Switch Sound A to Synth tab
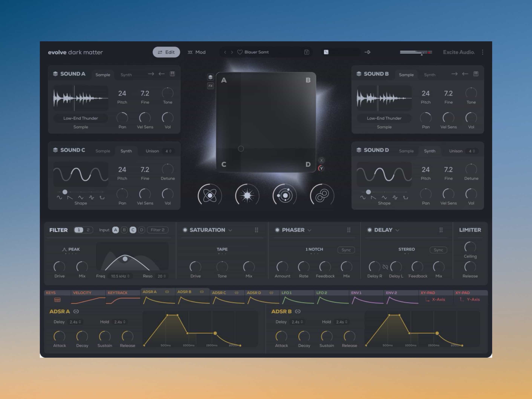532x399 pixels. pos(126,75)
